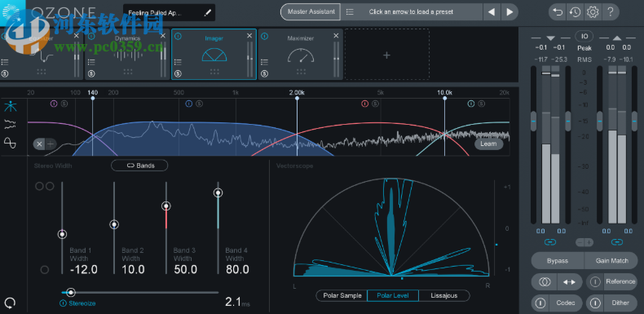Viewport: 644px width, 314px height.
Task: Click the Band 1 Width slider handle
Action: click(62, 234)
